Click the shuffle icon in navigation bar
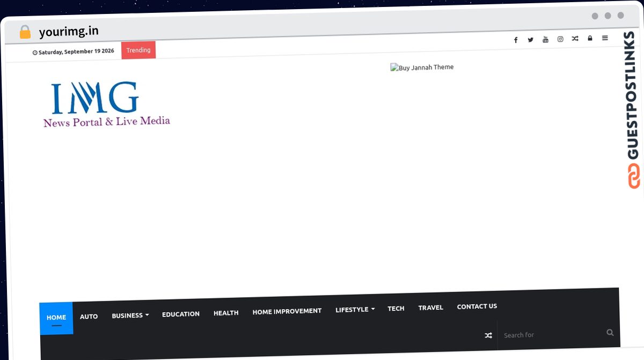 (x=488, y=335)
